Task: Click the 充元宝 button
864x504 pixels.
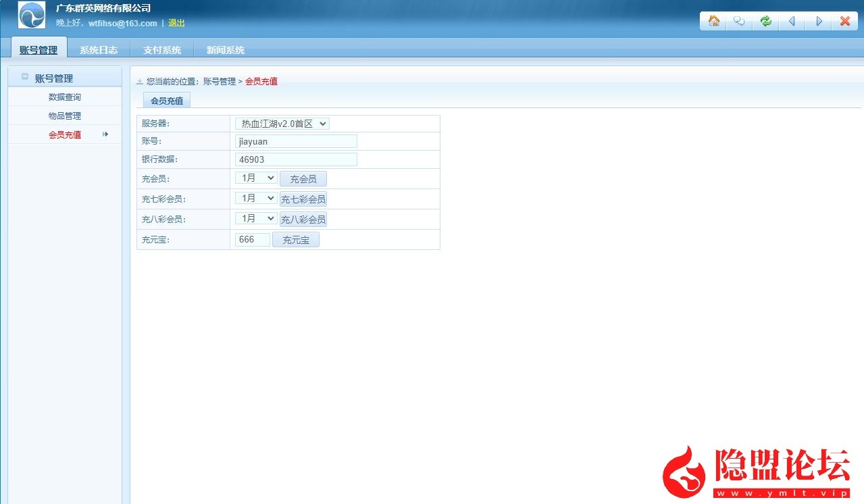Action: (295, 239)
